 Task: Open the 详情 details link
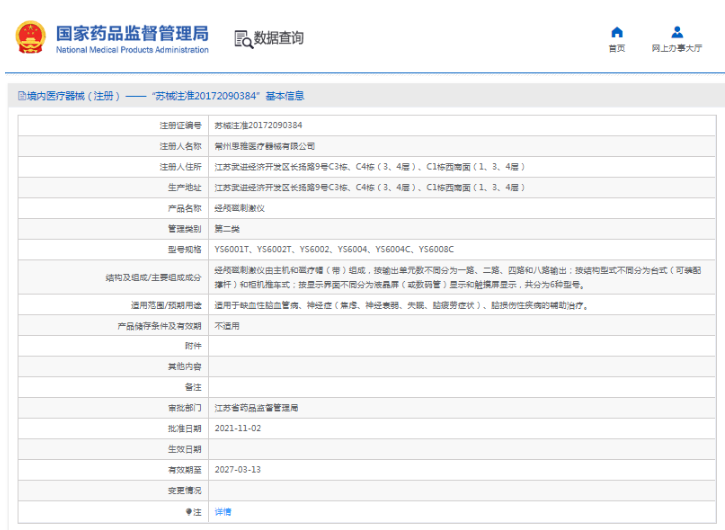(x=223, y=512)
